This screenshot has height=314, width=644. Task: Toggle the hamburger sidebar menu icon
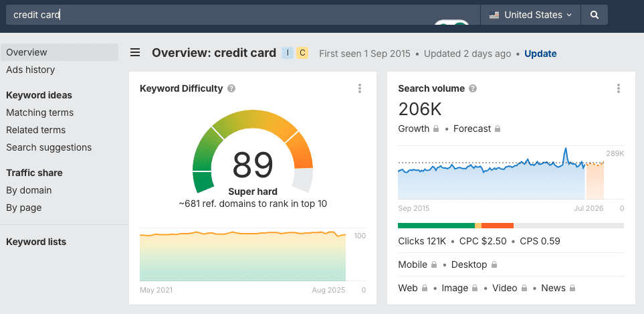coord(135,52)
